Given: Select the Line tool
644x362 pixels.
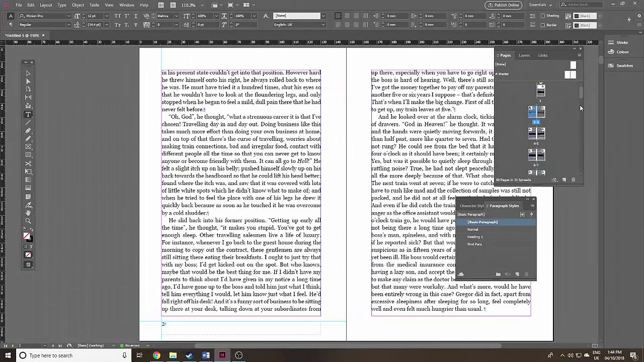Looking at the screenshot, I should click(28, 122).
